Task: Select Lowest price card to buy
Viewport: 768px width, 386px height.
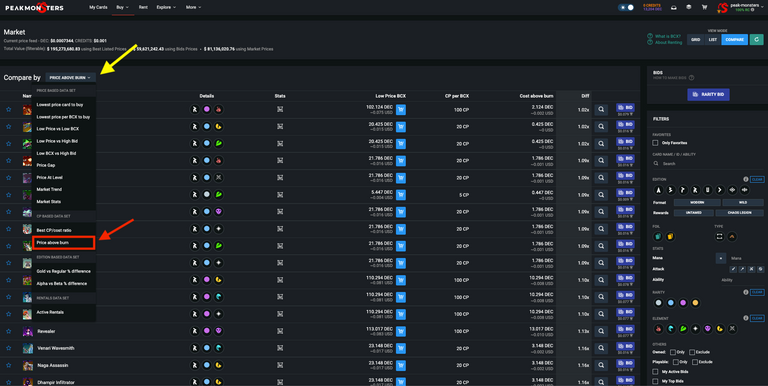Action: (x=60, y=105)
